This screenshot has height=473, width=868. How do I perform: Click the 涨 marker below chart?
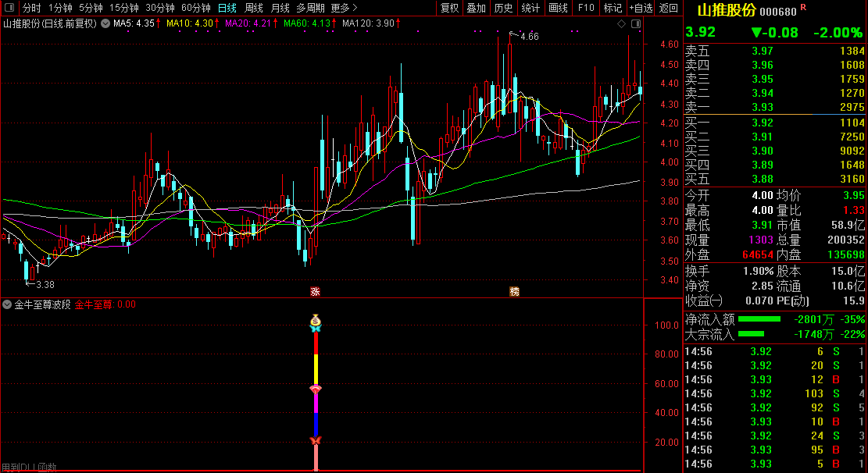pyautogui.click(x=315, y=292)
